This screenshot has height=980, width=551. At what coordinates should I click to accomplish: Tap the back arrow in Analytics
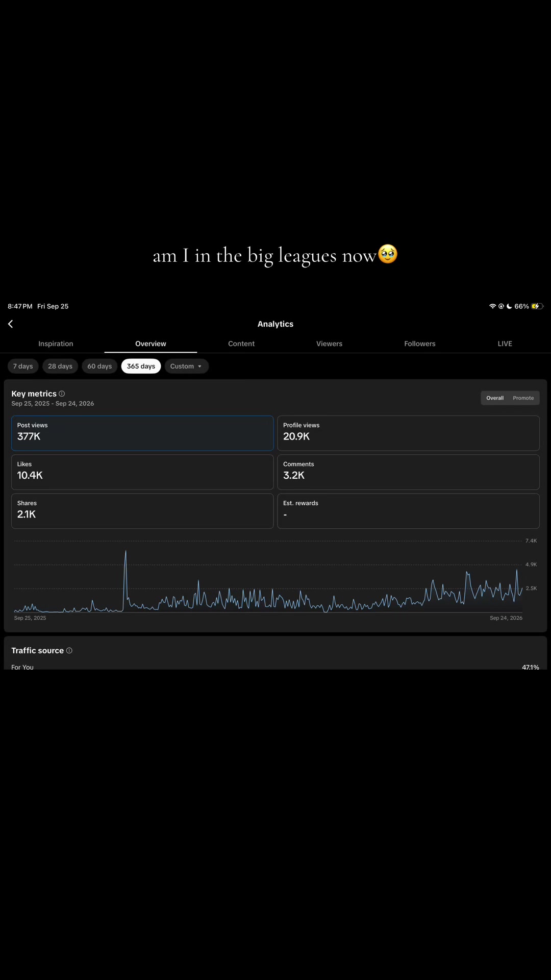click(10, 324)
